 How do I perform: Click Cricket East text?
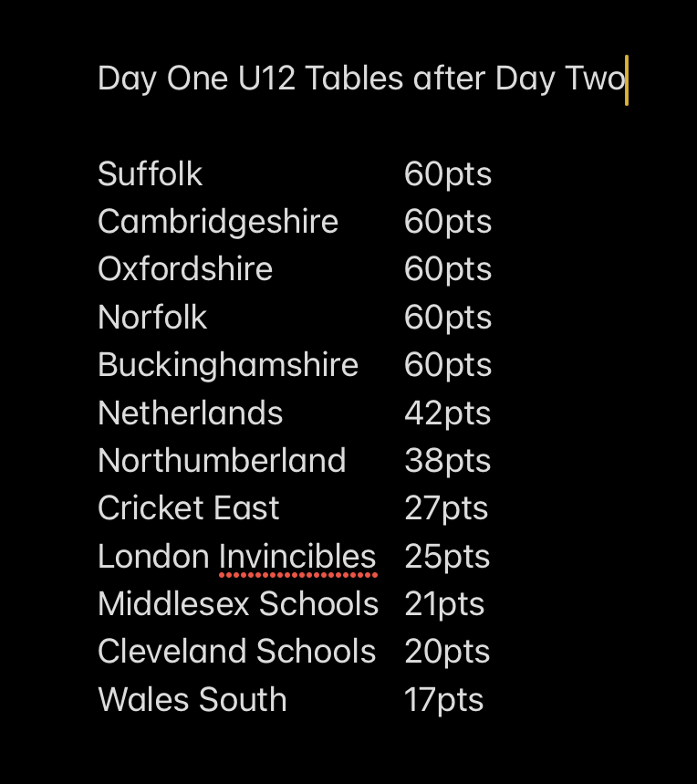tap(188, 508)
